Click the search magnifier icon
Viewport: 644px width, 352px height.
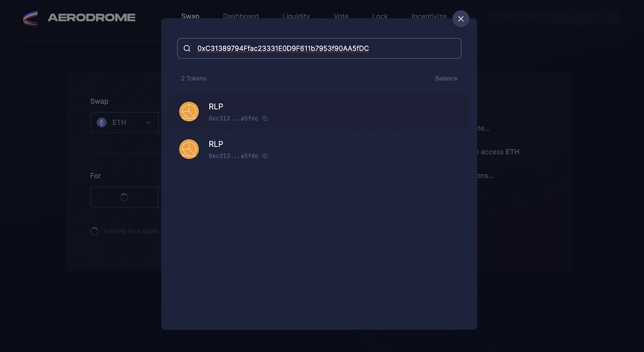pos(187,48)
